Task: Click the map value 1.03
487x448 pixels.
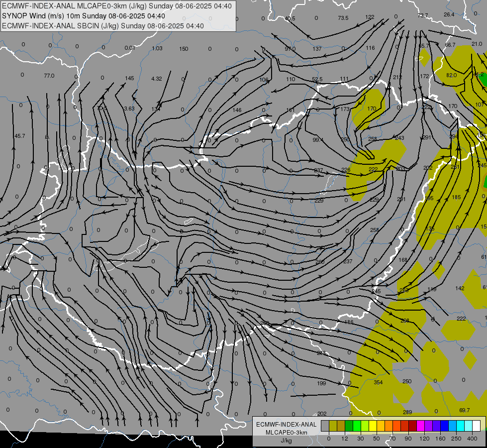Action: pos(157,48)
